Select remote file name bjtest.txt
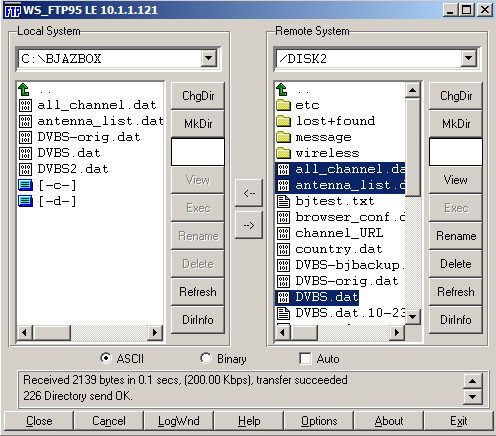496x436 pixels. tap(335, 201)
